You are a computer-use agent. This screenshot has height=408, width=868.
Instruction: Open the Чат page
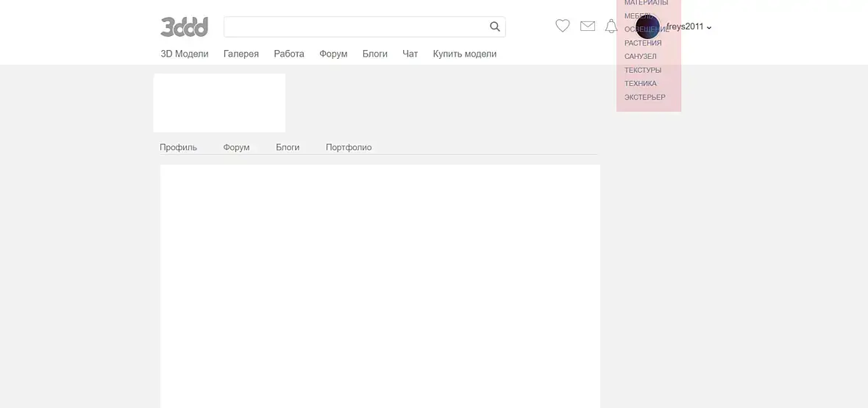point(410,54)
